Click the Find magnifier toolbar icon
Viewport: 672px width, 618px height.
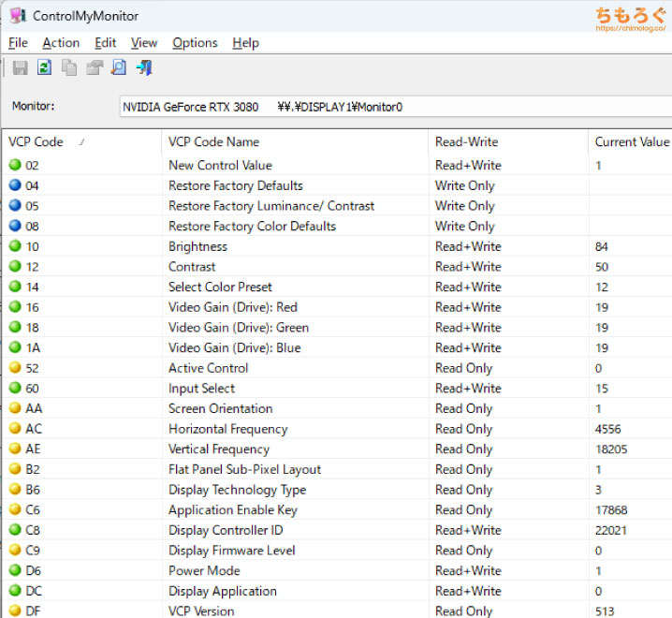pos(119,67)
